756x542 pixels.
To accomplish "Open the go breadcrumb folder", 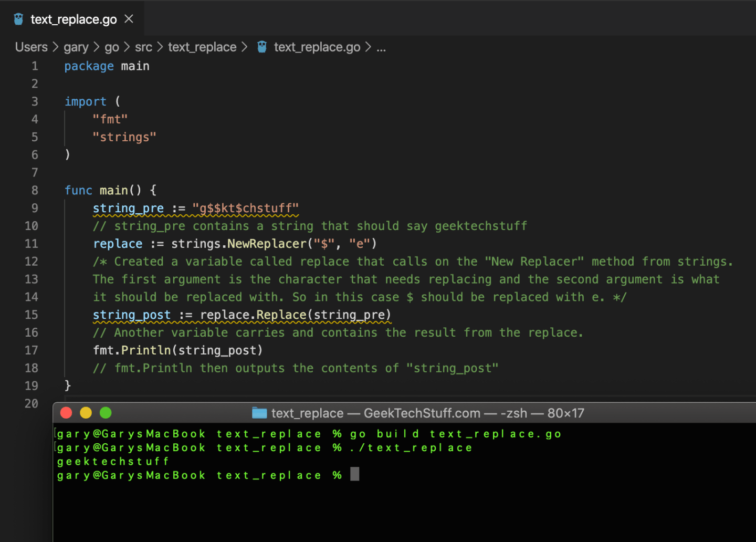I will (x=112, y=47).
